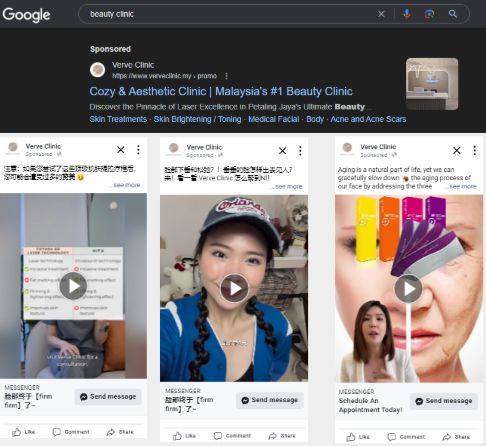Open the Google logo homepage link
The image size is (486, 446).
click(26, 15)
